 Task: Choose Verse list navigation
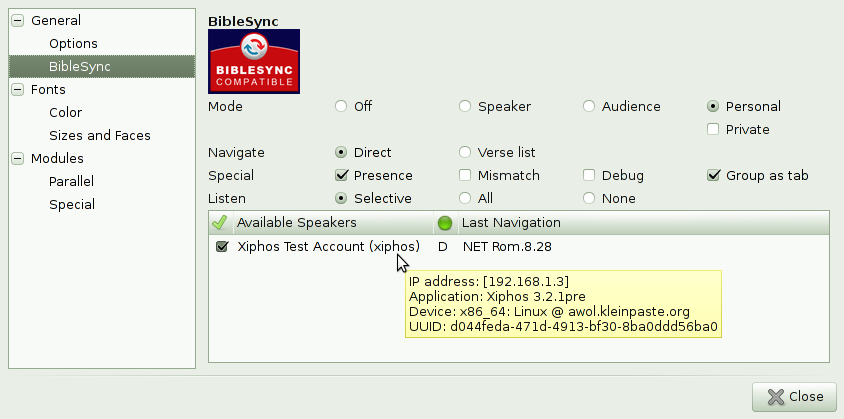465,152
